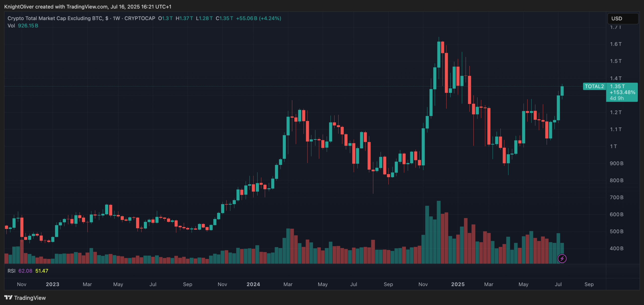Click the high value H1.37 T

point(184,18)
